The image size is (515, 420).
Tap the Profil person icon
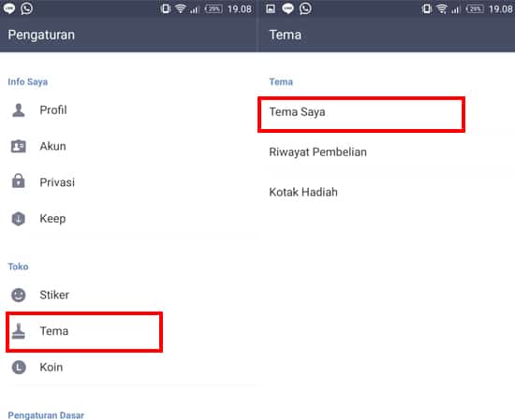pyautogui.click(x=19, y=110)
